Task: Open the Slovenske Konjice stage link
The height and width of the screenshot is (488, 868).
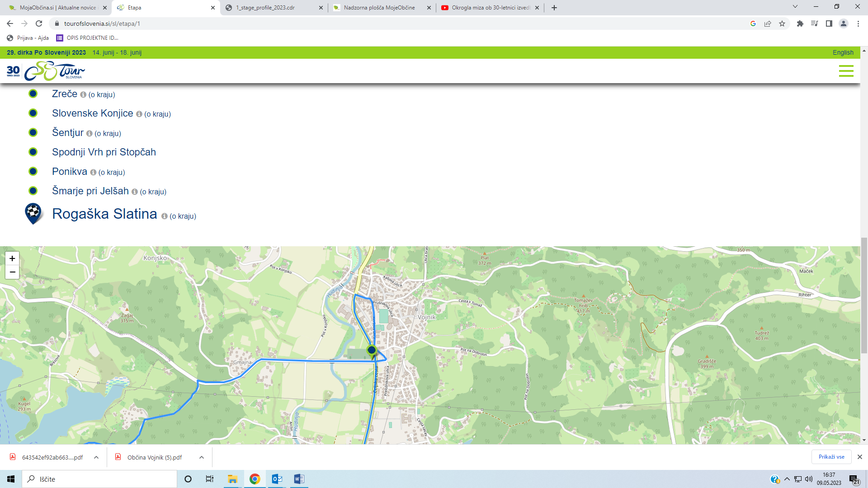Action: pos(92,113)
